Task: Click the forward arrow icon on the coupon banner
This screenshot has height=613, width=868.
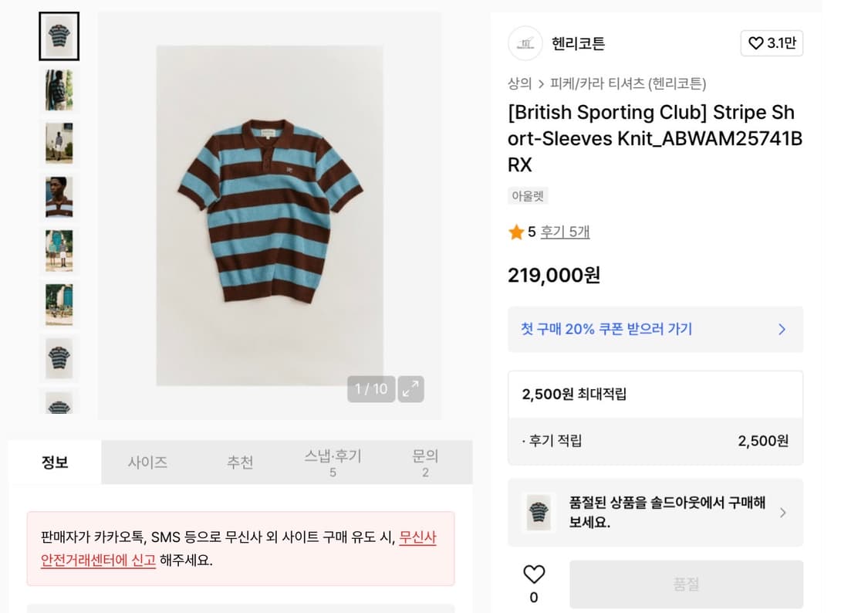Action: [x=782, y=329]
